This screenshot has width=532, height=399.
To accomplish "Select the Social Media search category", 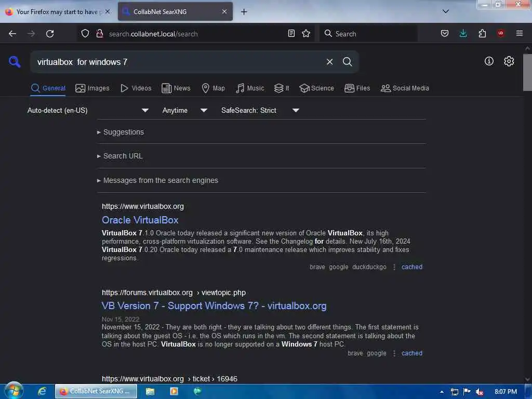I will click(x=404, y=88).
